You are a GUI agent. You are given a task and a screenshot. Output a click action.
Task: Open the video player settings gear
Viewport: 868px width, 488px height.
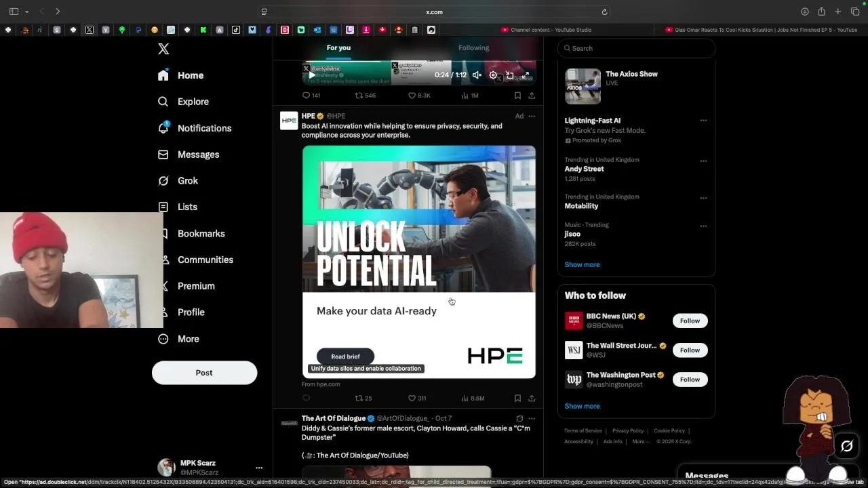click(493, 75)
